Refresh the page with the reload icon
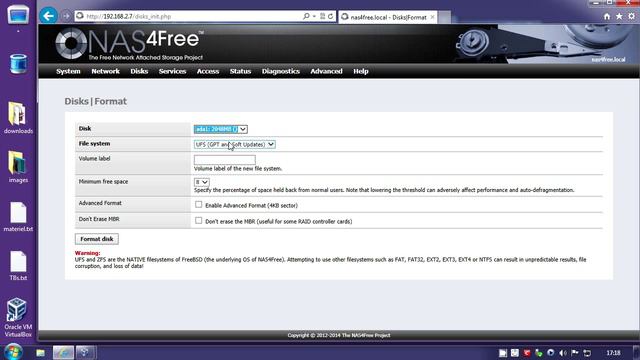The height and width of the screenshot is (360, 640). pos(330,16)
